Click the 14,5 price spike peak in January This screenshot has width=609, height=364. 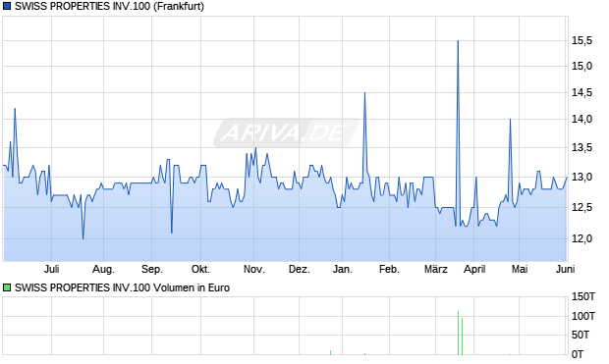tap(364, 93)
